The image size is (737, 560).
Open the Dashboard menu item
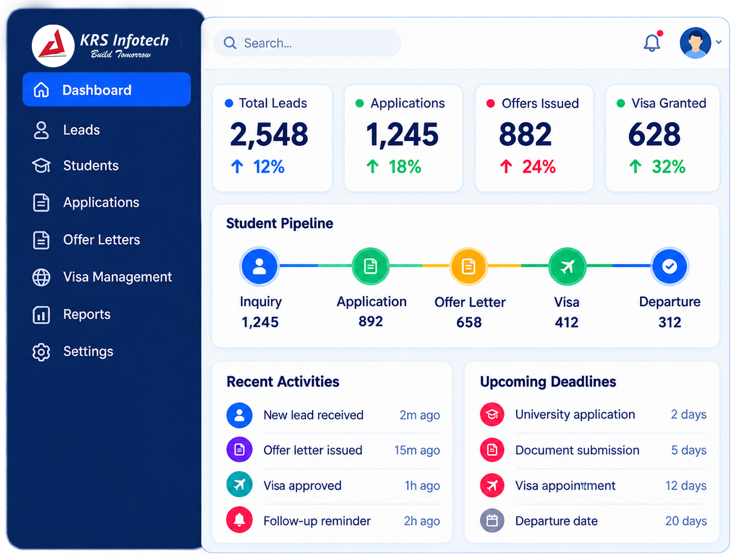pos(106,89)
